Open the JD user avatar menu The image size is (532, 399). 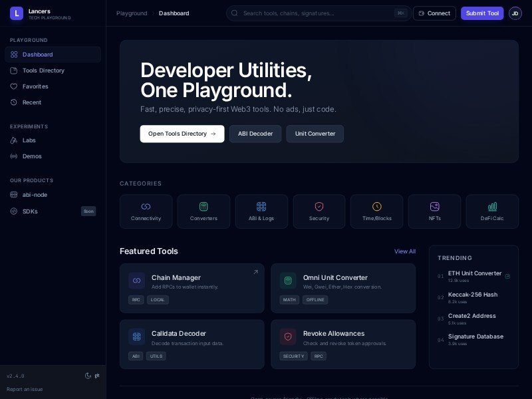[515, 13]
